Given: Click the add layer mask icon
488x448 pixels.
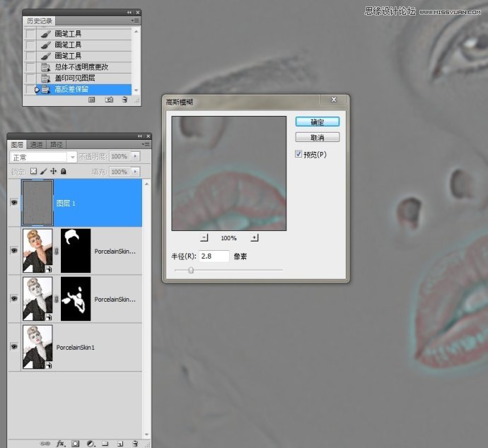Looking at the screenshot, I should click(x=76, y=443).
